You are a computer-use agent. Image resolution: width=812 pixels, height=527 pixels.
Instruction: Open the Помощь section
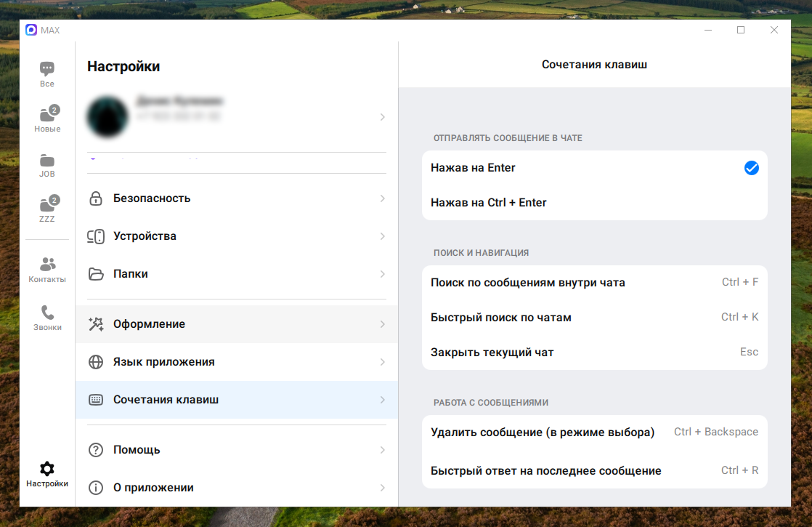click(x=137, y=450)
